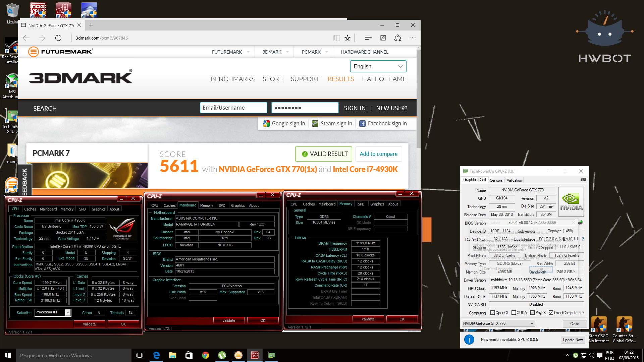Image resolution: width=644 pixels, height=362 pixels.
Task: Click Add to compare button
Action: click(379, 154)
